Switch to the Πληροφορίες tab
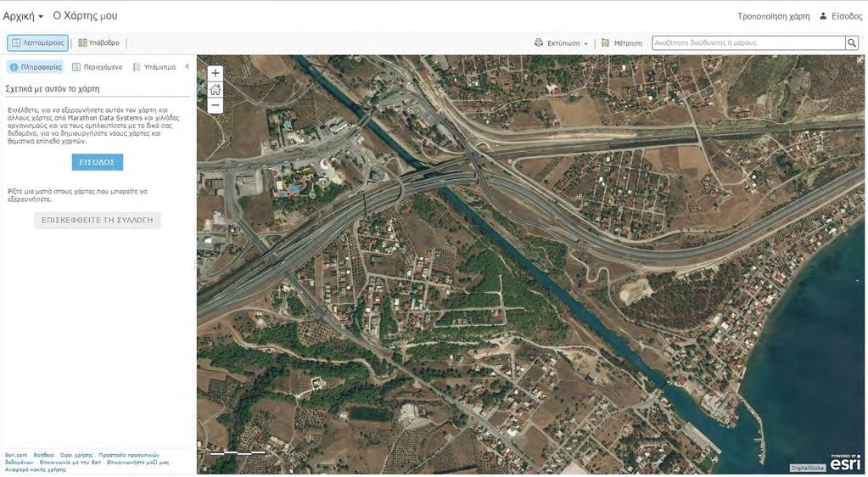The width and height of the screenshot is (868, 477). [x=36, y=67]
